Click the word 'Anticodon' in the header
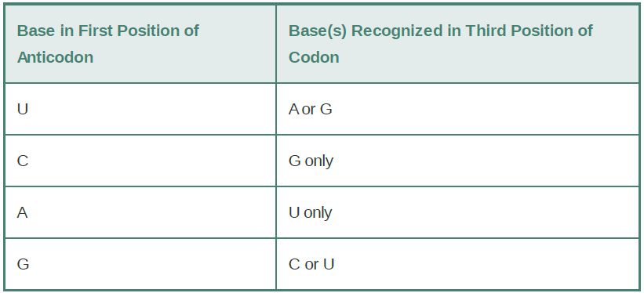This screenshot has width=644, height=293. coord(55,57)
